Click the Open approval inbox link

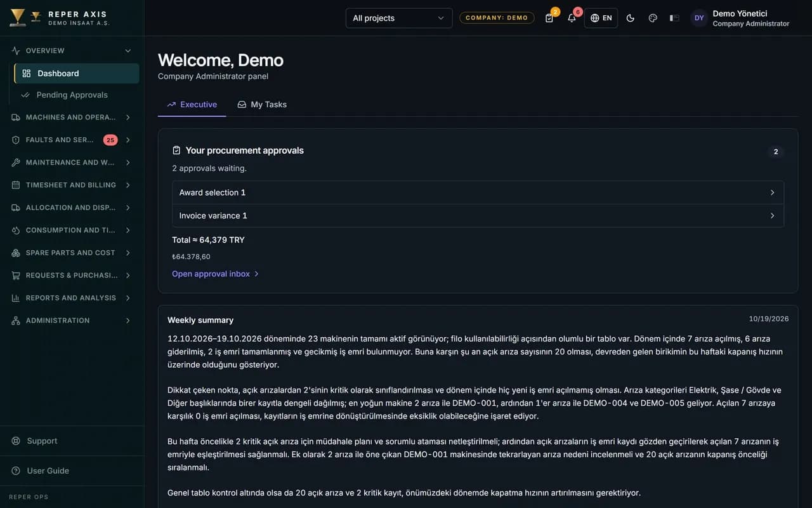pyautogui.click(x=216, y=274)
